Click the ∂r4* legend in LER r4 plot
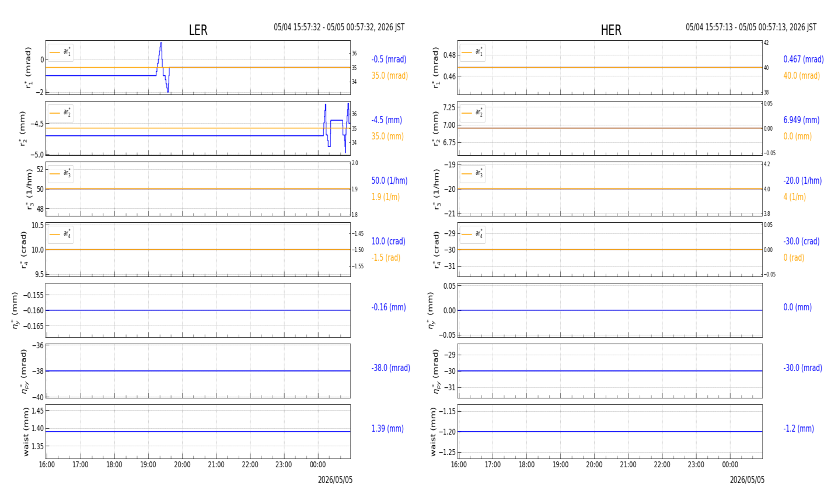 (x=61, y=235)
